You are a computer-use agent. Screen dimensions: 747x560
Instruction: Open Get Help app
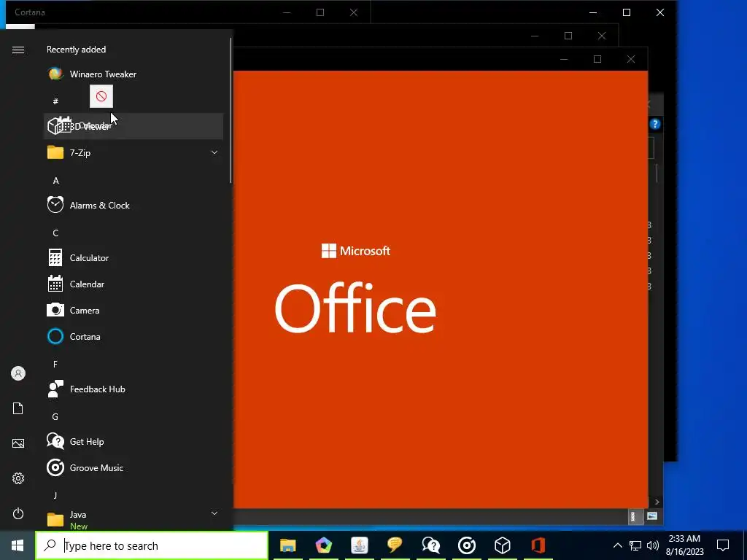coord(133,441)
